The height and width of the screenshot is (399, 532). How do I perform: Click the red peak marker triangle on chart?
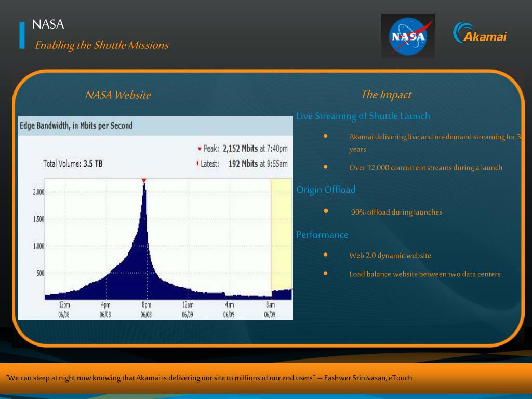(x=144, y=180)
